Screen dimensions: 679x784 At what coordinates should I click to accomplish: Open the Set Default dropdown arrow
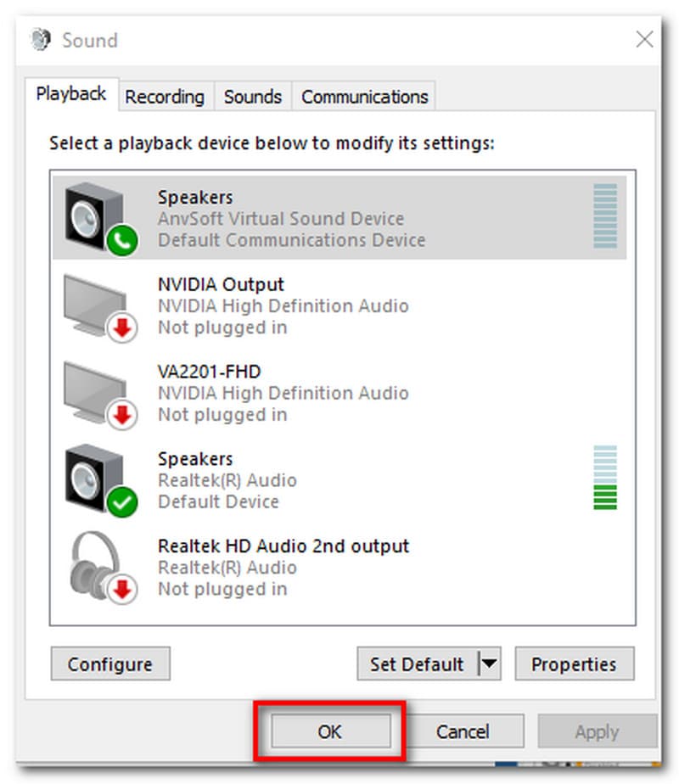click(488, 664)
